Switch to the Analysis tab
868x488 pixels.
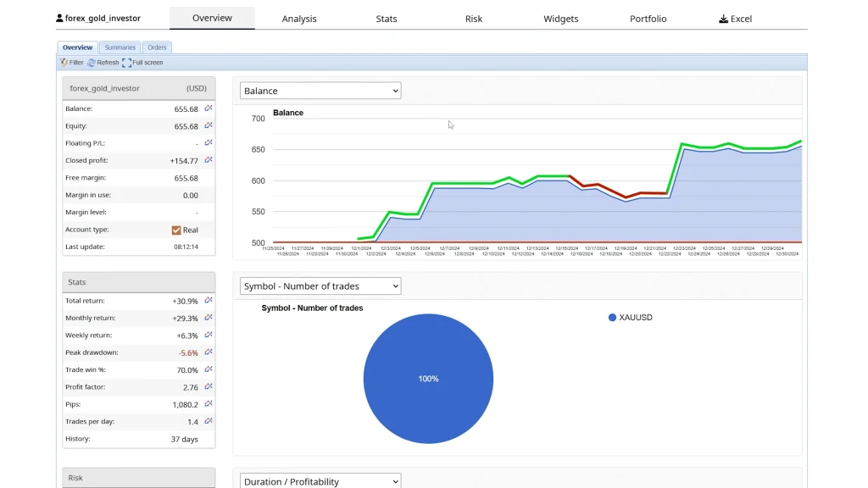point(299,19)
